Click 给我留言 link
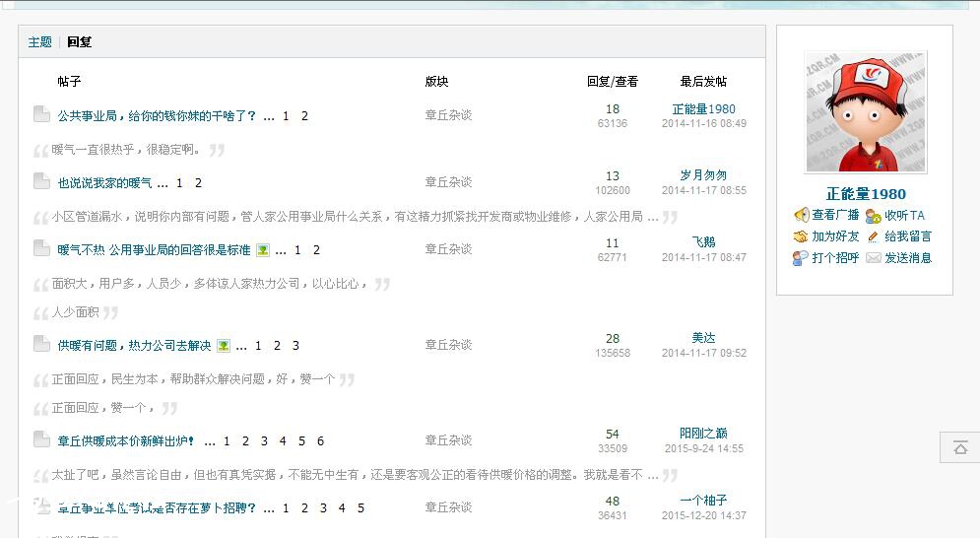 point(908,236)
